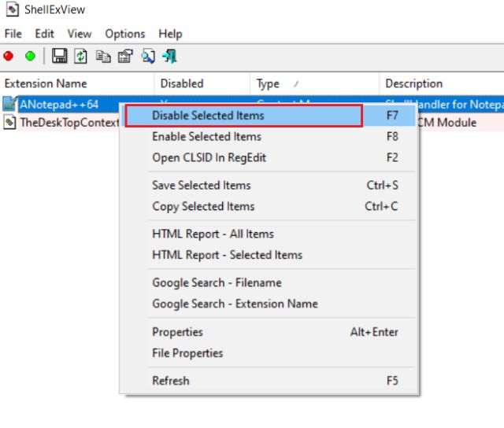The width and height of the screenshot is (504, 428).
Task: Click the floppy disk save icon
Action: (x=59, y=56)
